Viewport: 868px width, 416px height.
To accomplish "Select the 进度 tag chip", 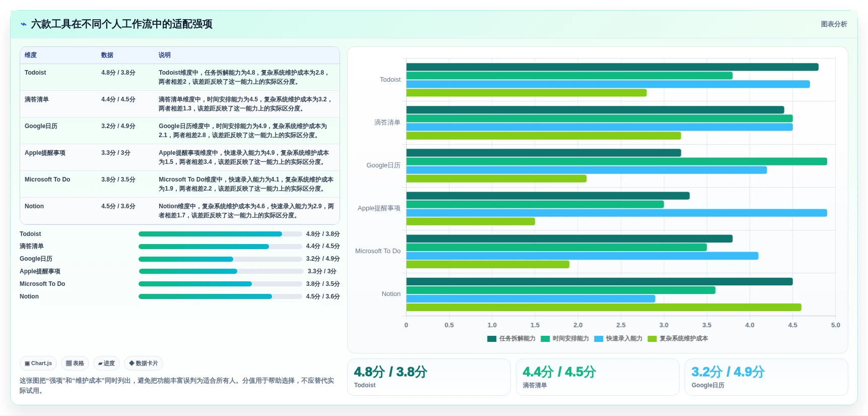I will (x=106, y=363).
